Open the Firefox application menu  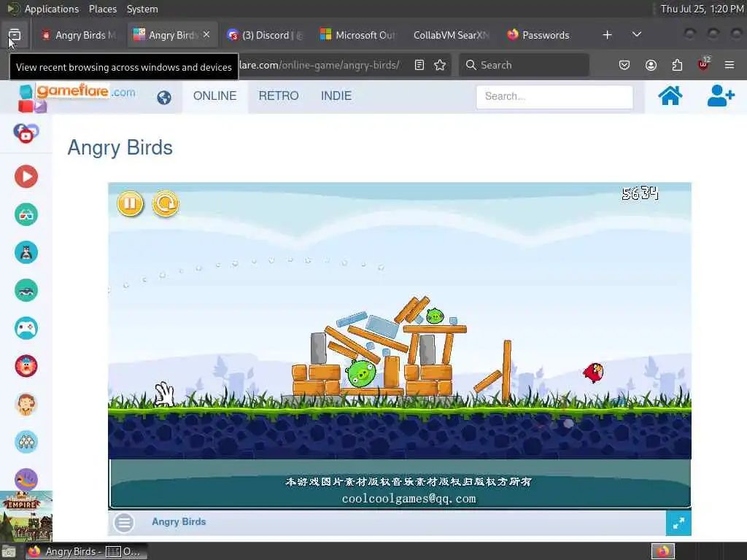coord(729,65)
